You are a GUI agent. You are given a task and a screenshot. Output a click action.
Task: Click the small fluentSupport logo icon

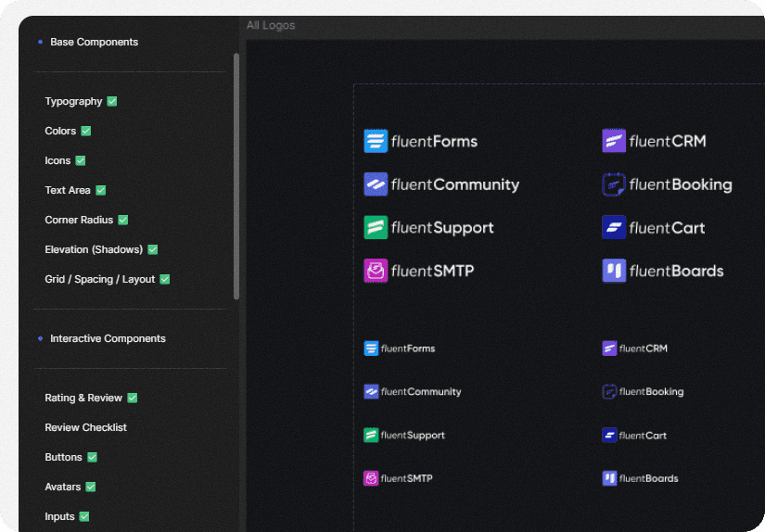371,435
